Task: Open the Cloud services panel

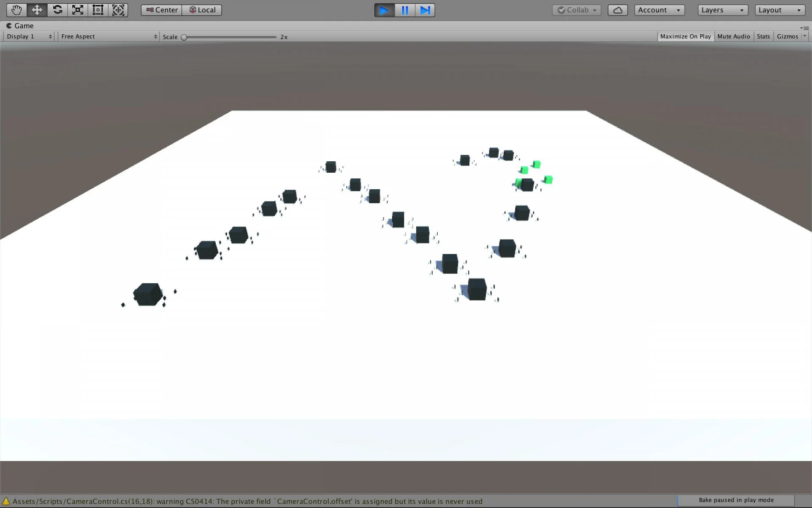Action: (x=617, y=10)
